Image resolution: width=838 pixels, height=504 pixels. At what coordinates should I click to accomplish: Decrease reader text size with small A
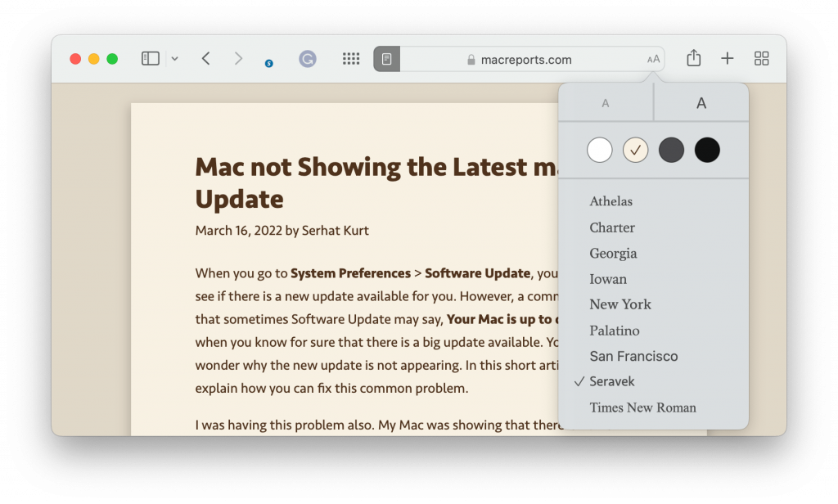pyautogui.click(x=606, y=103)
